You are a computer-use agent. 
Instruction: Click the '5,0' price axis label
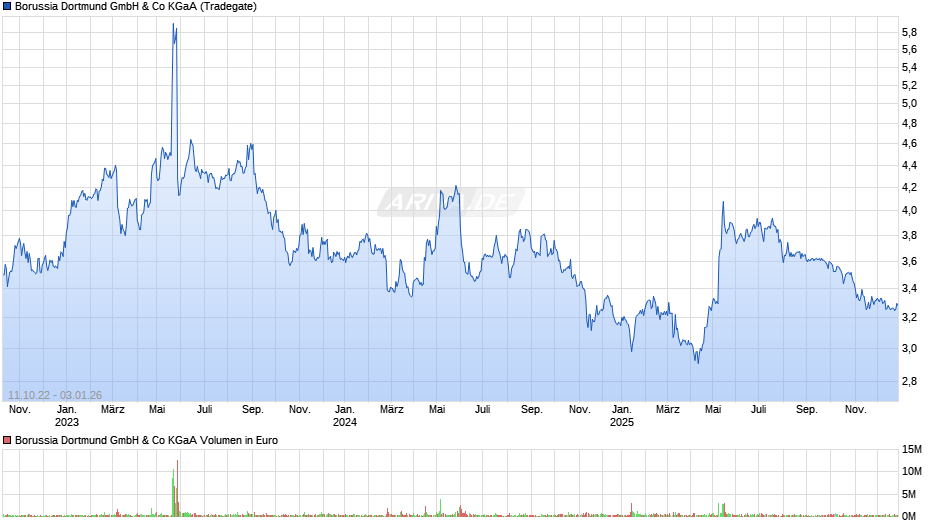click(x=909, y=103)
